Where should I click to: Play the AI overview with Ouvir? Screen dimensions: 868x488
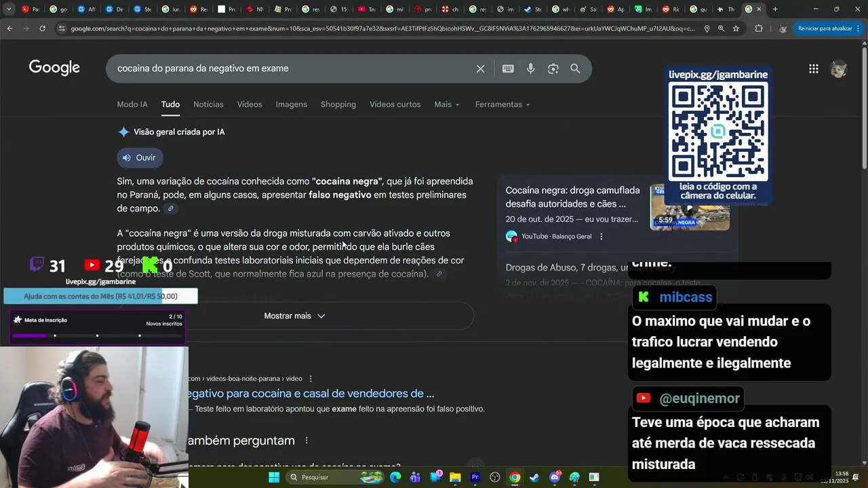(140, 158)
